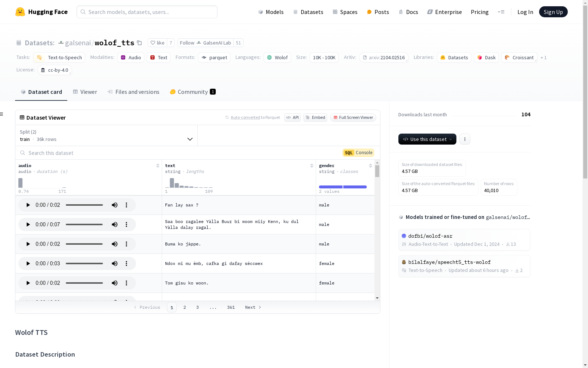Sort by audio column arrows
This screenshot has width=588, height=368.
click(x=158, y=166)
